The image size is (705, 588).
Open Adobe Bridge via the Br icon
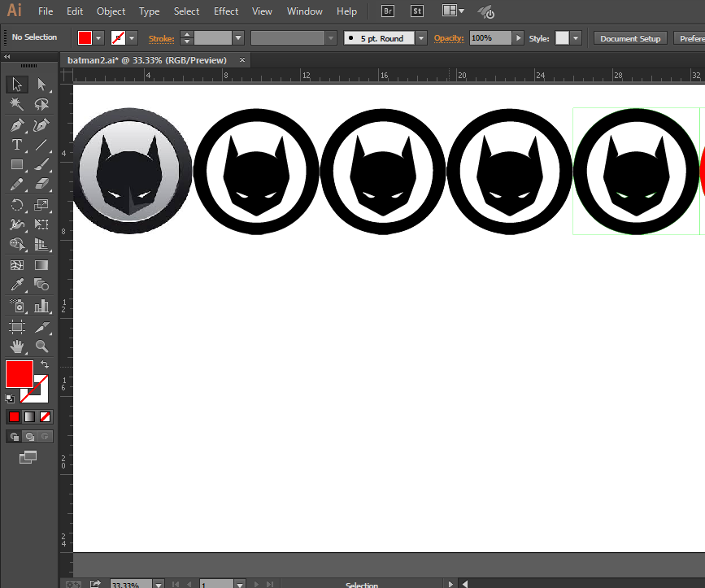pos(388,11)
